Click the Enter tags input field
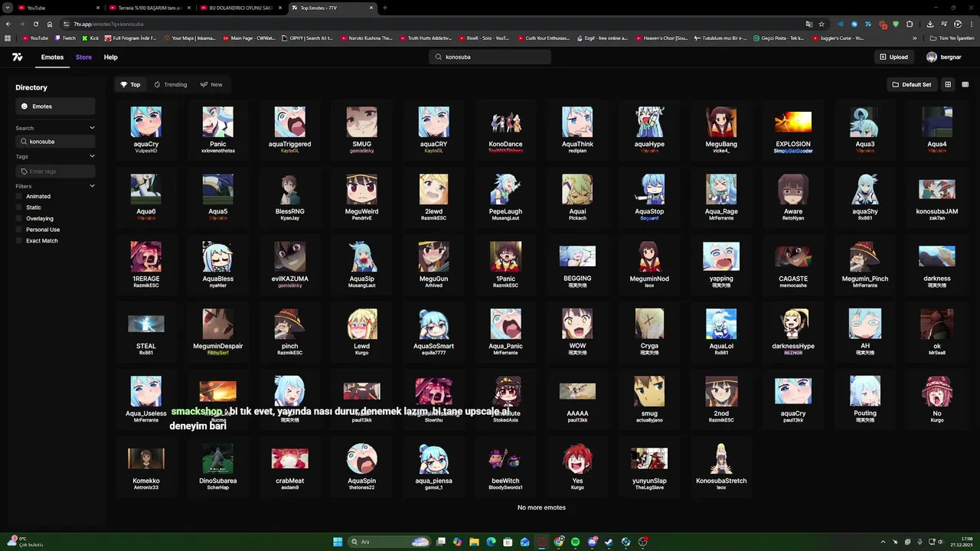The height and width of the screenshot is (551, 980). tap(55, 171)
